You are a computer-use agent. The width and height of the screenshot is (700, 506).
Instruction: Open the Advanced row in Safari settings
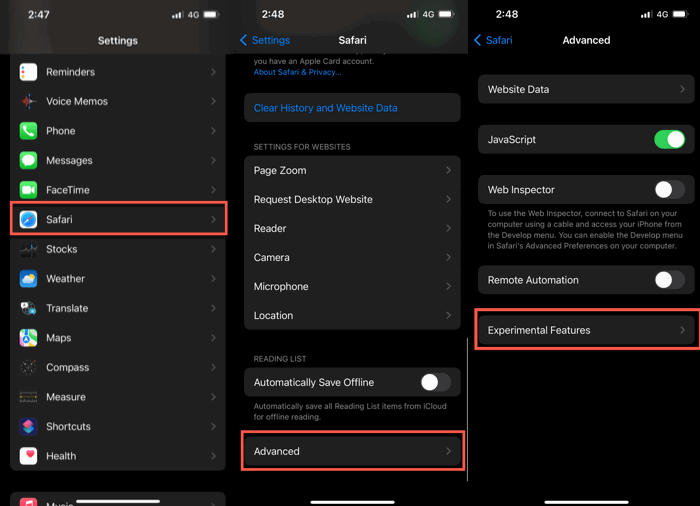click(352, 451)
